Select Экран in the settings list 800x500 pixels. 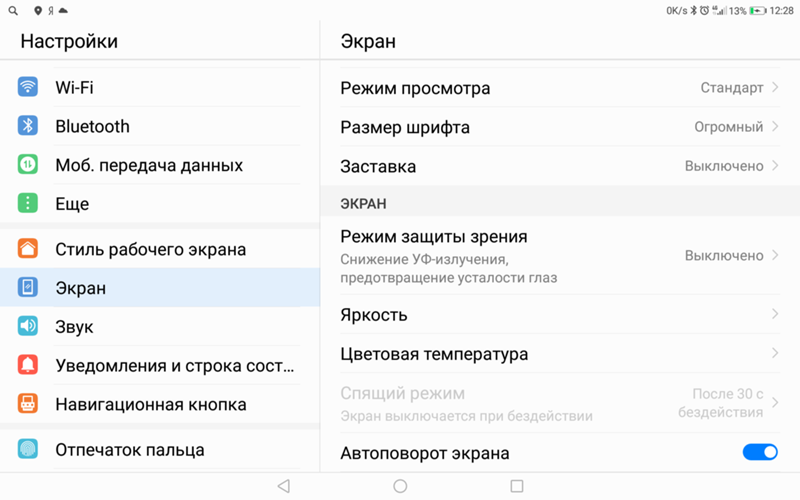click(x=160, y=287)
